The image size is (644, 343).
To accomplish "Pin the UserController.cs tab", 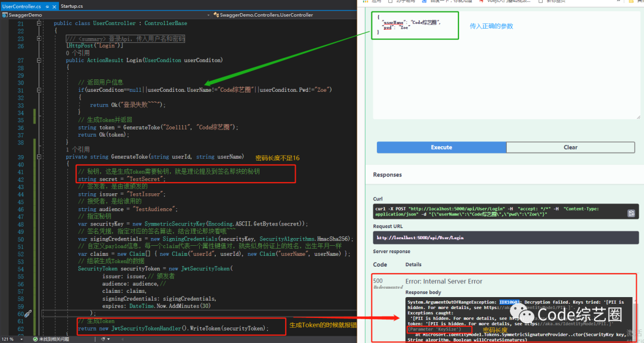I will (46, 5).
